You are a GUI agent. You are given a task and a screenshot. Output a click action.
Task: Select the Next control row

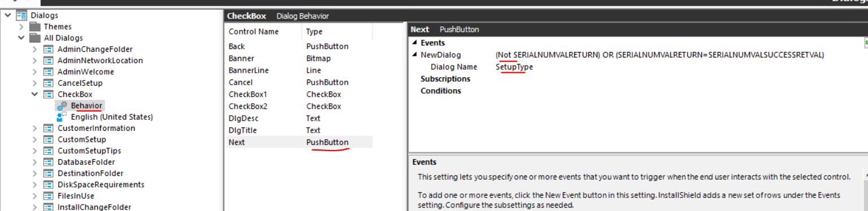click(x=299, y=142)
